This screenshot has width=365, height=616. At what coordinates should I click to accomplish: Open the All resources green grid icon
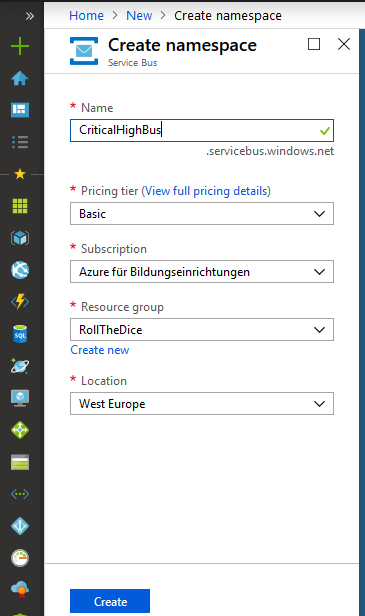point(20,205)
